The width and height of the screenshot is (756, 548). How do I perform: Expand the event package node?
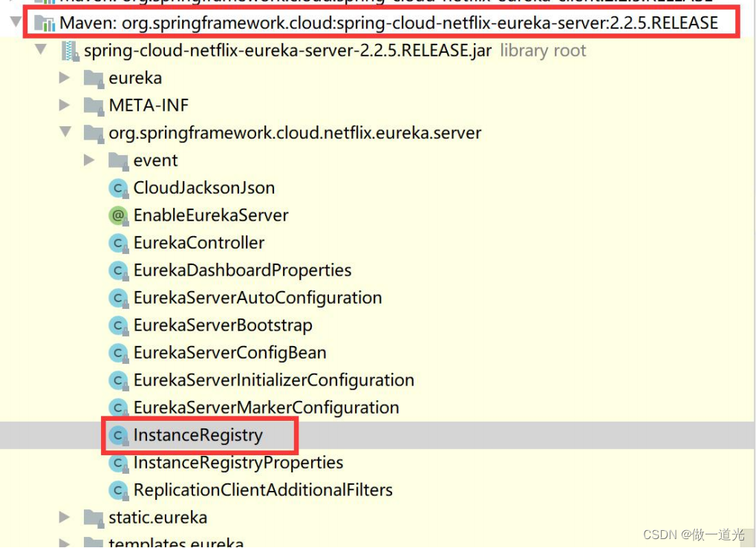90,160
